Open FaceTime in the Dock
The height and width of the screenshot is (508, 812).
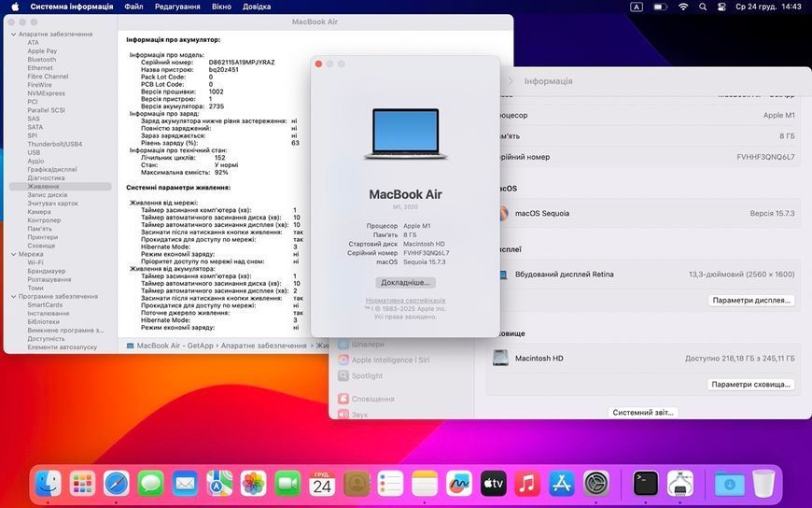tap(287, 484)
